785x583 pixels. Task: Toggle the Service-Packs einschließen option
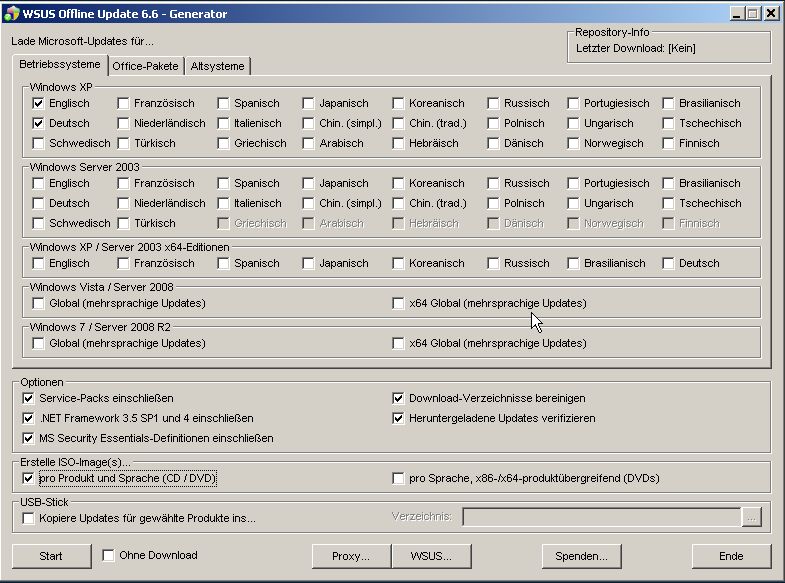28,398
